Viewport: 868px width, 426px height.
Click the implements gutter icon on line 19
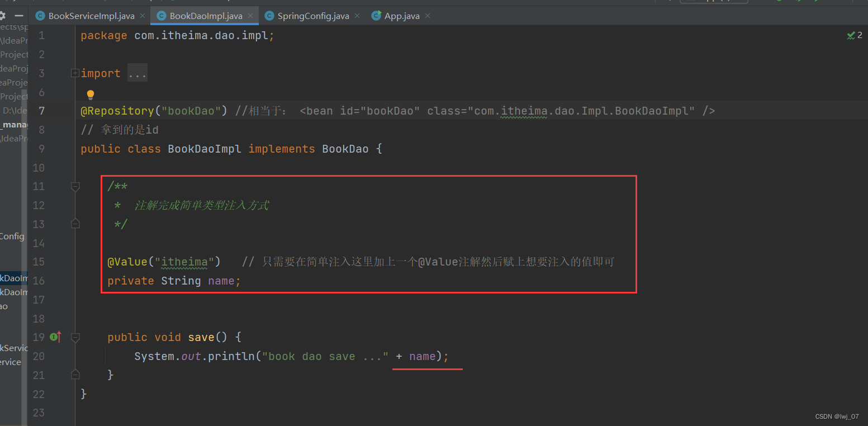[x=55, y=337]
